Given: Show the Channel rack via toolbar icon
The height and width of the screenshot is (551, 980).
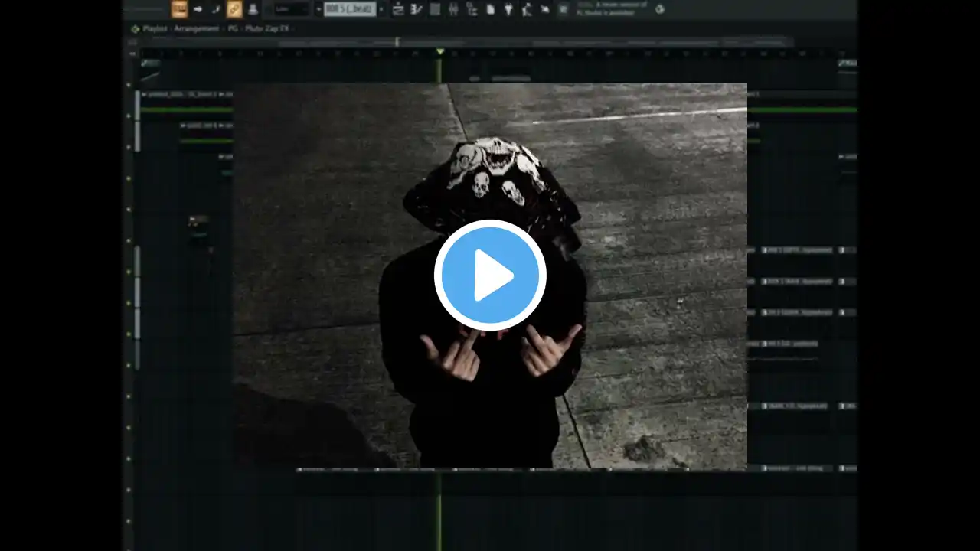Looking at the screenshot, I should [x=435, y=9].
